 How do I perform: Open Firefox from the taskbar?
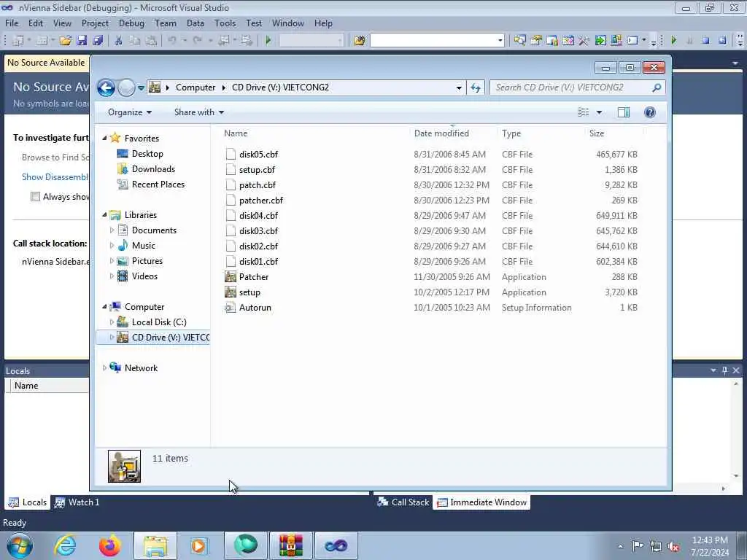pyautogui.click(x=109, y=545)
